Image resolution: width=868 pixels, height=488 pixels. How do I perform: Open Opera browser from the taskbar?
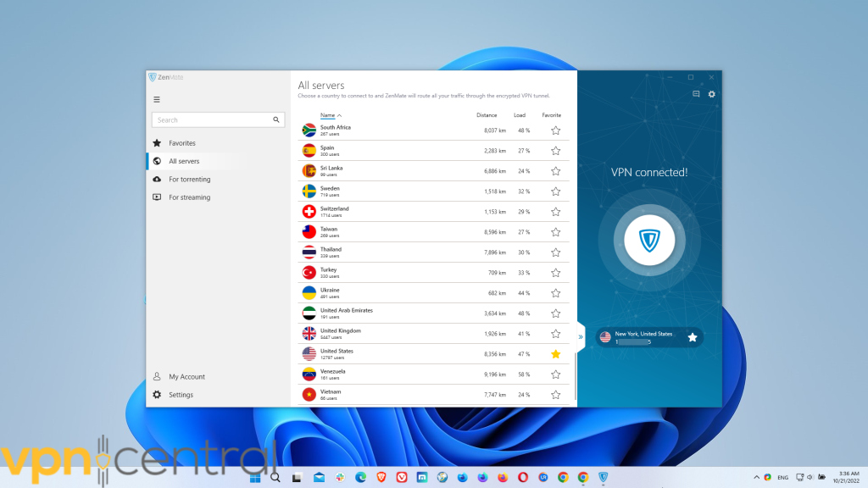pos(522,478)
